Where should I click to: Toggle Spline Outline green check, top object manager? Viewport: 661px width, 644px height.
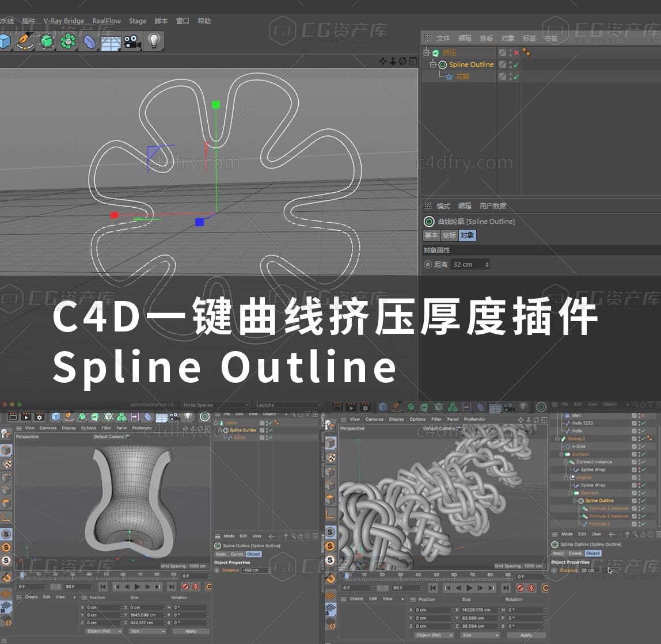(516, 64)
